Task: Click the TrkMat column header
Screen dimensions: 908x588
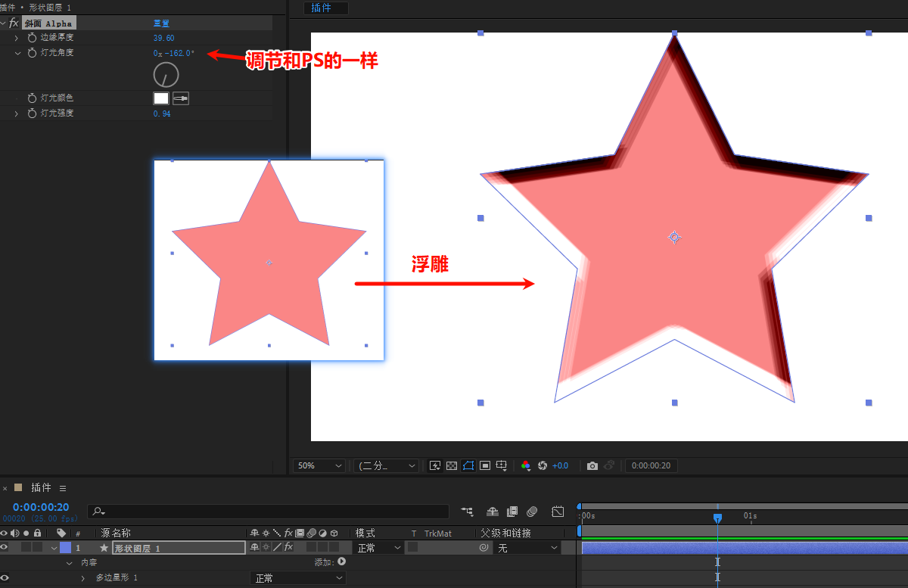Action: [x=438, y=534]
